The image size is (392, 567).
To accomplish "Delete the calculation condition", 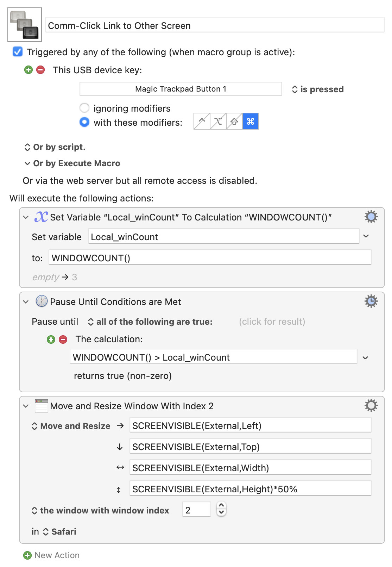I will (x=63, y=339).
